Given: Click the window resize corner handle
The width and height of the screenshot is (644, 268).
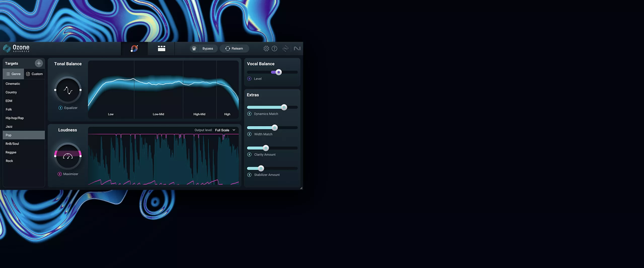Looking at the screenshot, I should (301, 188).
